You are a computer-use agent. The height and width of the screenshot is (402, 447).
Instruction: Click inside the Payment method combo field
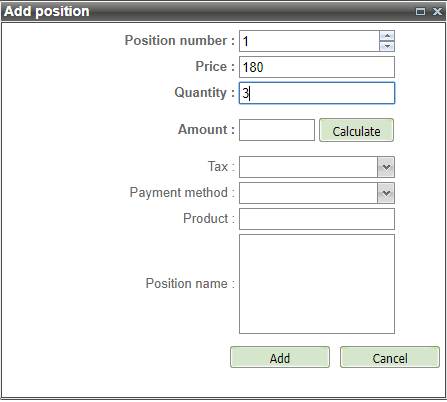click(308, 193)
